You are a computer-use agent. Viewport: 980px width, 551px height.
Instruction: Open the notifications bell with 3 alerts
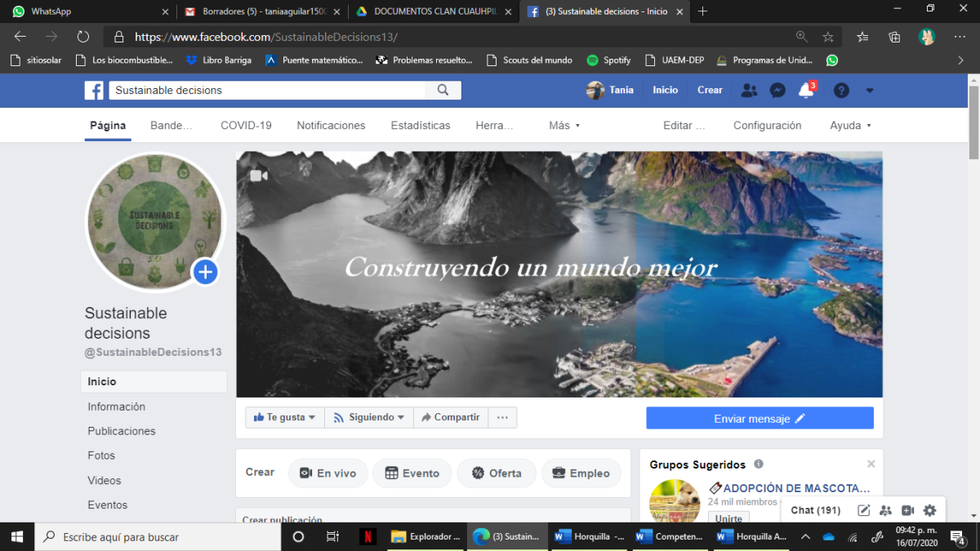806,91
